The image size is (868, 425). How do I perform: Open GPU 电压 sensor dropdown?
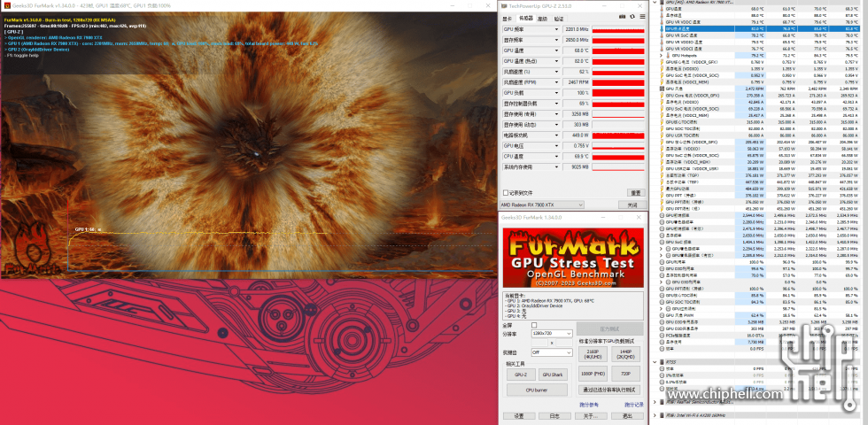coord(556,145)
